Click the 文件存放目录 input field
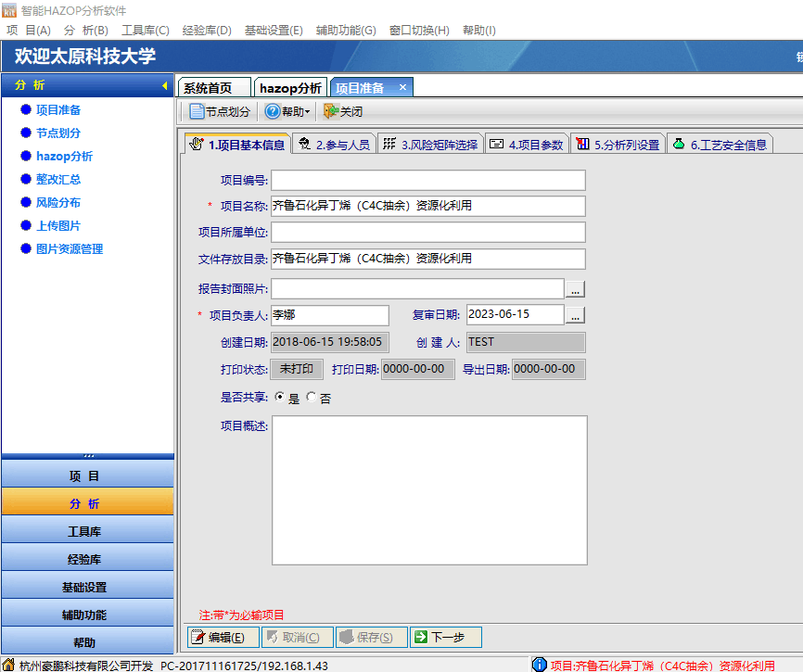This screenshot has width=803, height=672. pos(428,259)
